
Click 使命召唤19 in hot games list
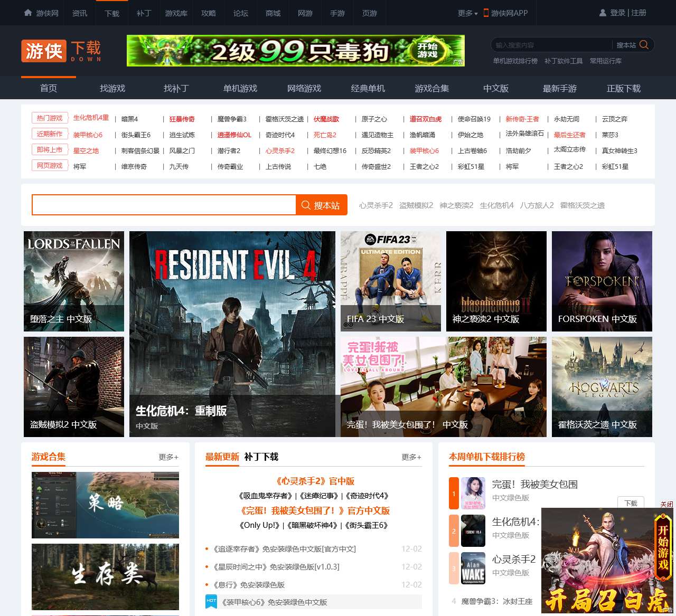click(474, 119)
